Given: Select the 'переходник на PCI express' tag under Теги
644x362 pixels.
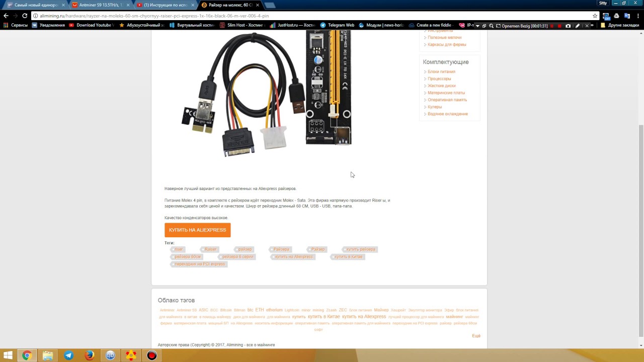Looking at the screenshot, I should (199, 264).
